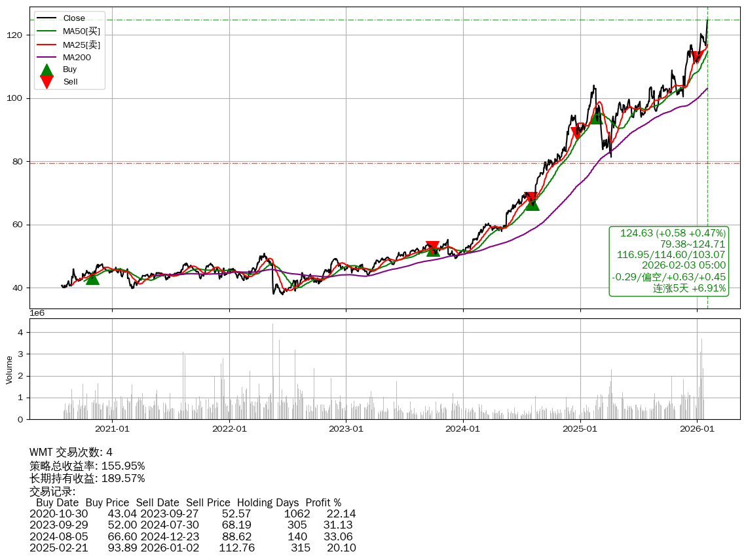Select the last sell marker near 2026-01
Viewport: 746px width, 560px height.
[x=698, y=57]
